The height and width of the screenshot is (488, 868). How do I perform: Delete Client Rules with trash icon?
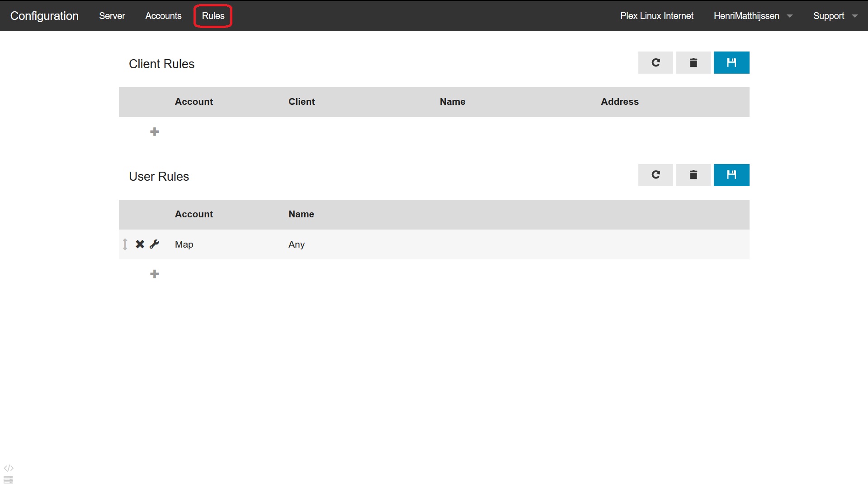point(693,62)
